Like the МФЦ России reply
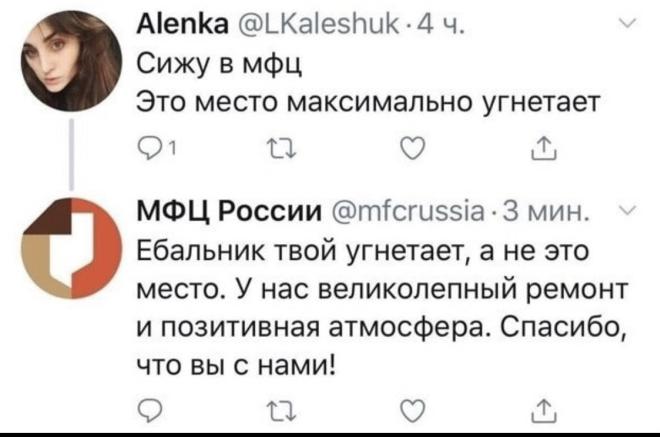The height and width of the screenshot is (437, 660). click(x=412, y=411)
